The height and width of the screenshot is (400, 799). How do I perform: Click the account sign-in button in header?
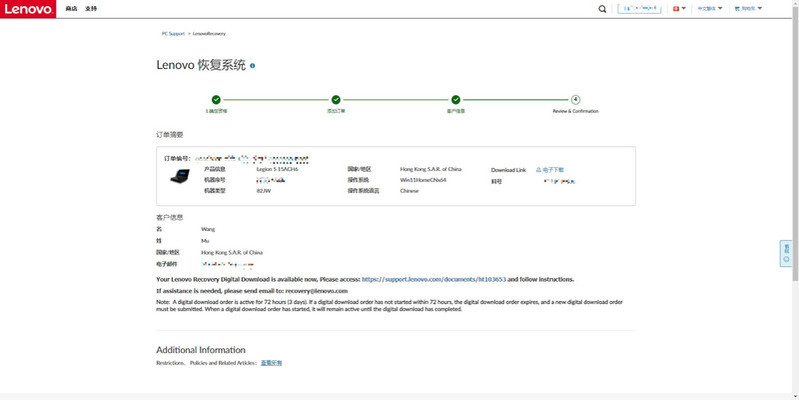pyautogui.click(x=641, y=8)
